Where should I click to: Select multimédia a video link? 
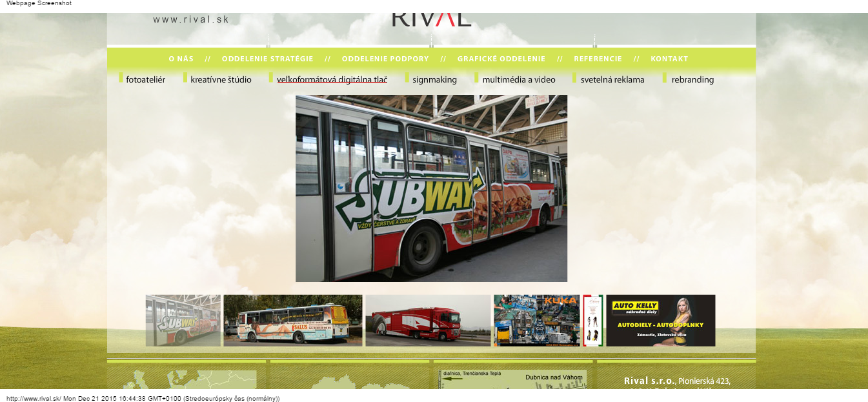(x=519, y=80)
